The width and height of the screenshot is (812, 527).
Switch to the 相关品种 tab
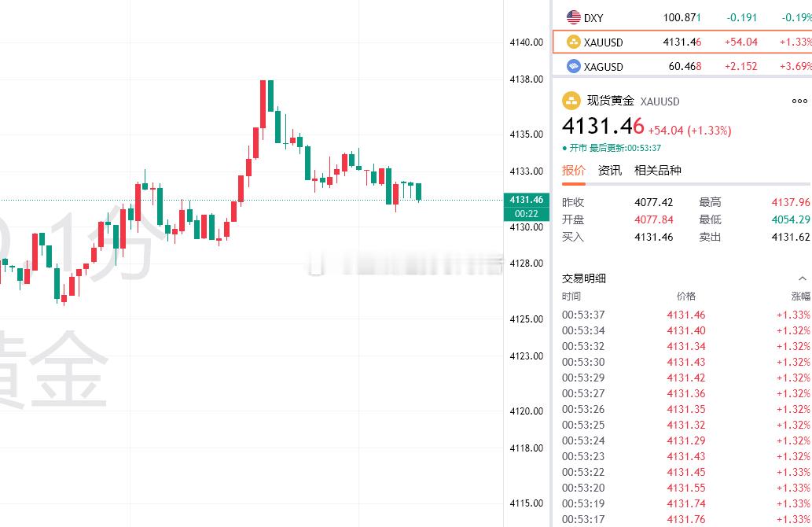657,171
